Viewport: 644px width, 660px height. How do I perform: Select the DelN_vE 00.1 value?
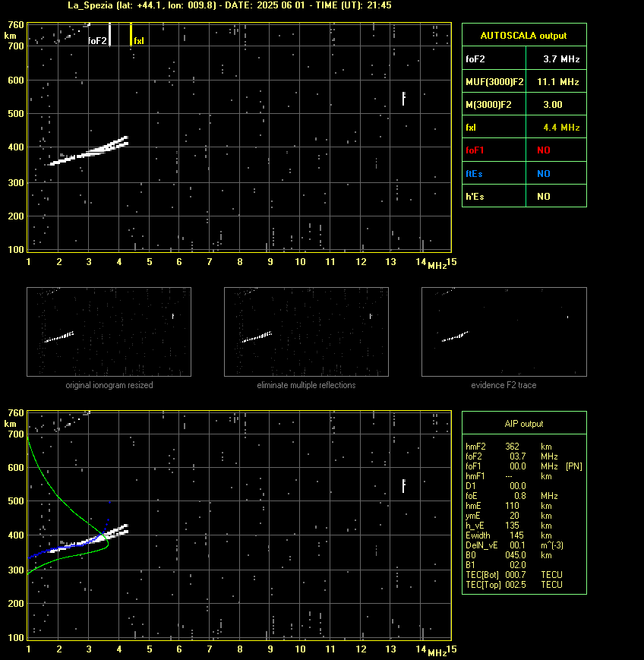coord(517,545)
